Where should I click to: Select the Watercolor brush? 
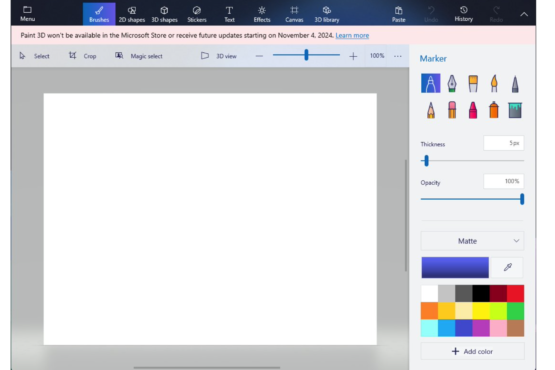(x=494, y=83)
